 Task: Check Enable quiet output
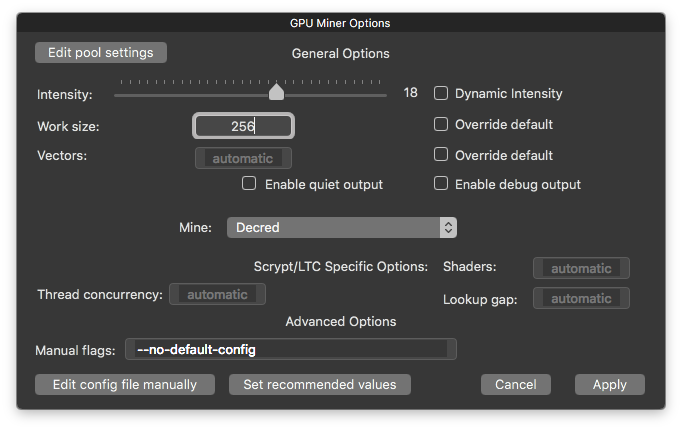[250, 184]
